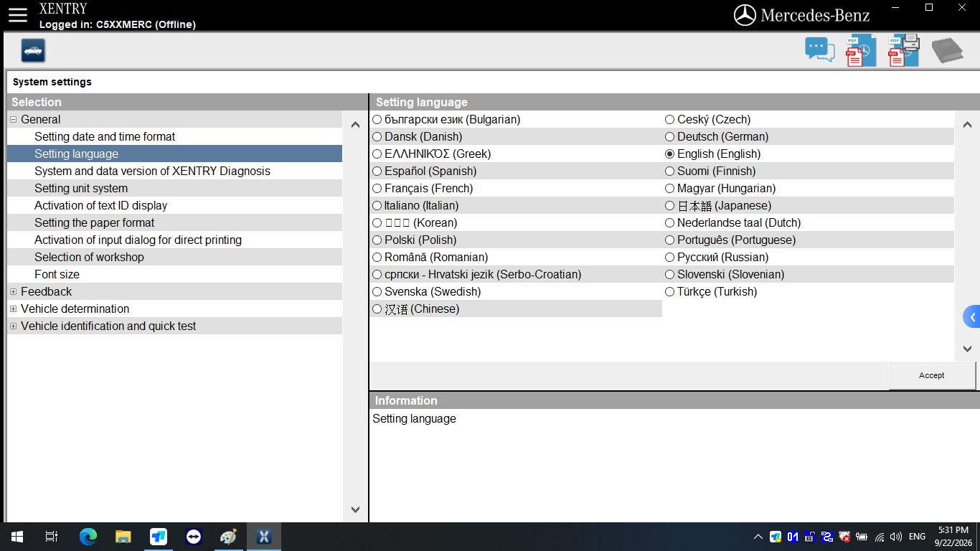Open the Windows Start menu
980x551 pixels.
coord(17,537)
